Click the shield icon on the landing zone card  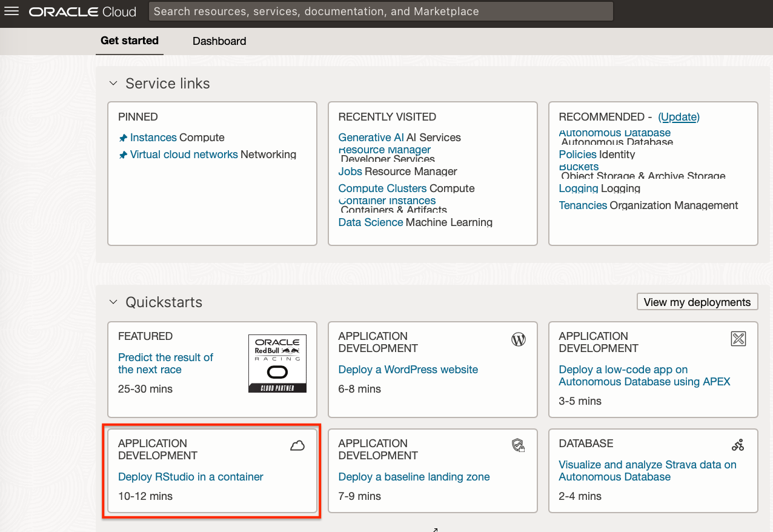pyautogui.click(x=518, y=447)
